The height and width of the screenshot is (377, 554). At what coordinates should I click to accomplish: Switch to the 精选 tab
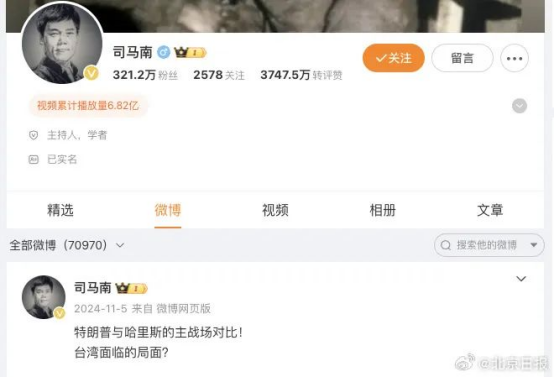pyautogui.click(x=60, y=210)
